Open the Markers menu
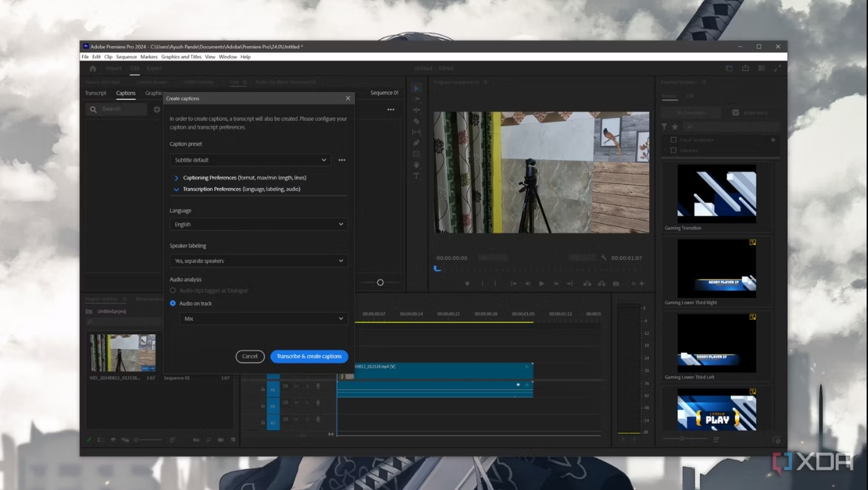Image resolution: width=868 pixels, height=490 pixels. 149,57
